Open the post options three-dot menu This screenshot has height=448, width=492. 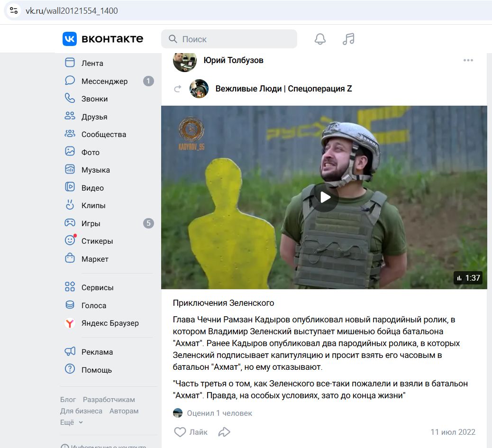pyautogui.click(x=468, y=60)
